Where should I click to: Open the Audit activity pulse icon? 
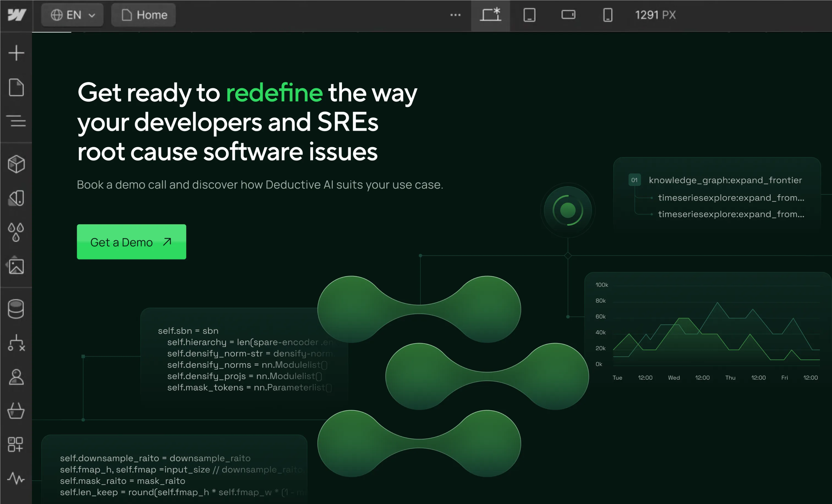point(16,478)
